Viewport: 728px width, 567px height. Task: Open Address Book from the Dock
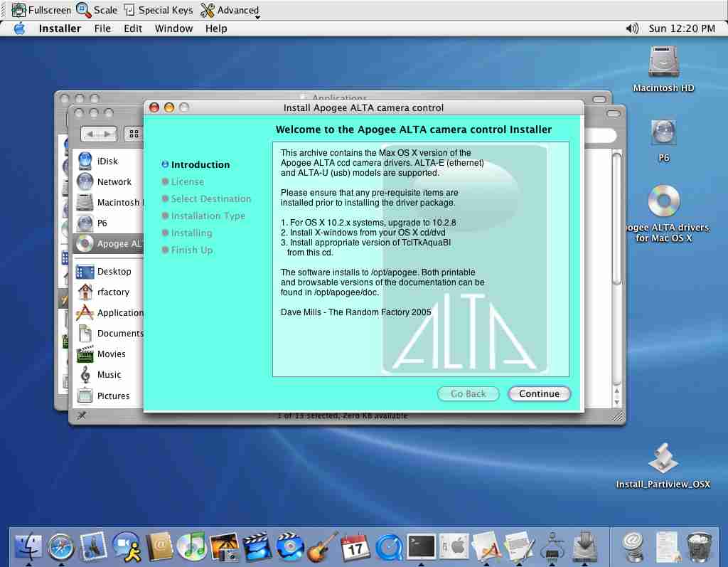159,546
